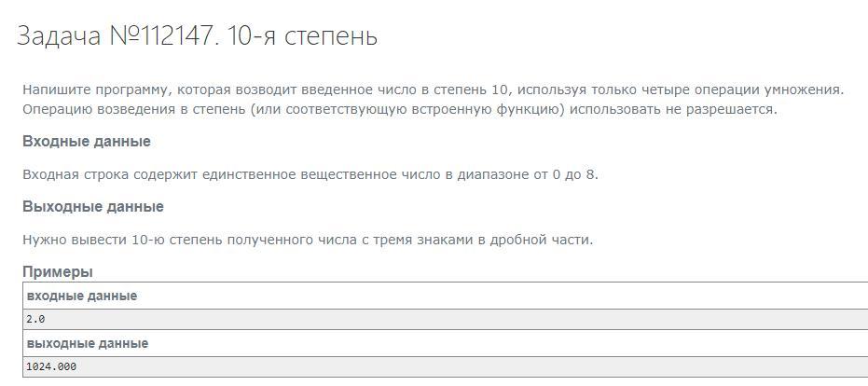Click the "входные данные" example table header
The width and height of the screenshot is (868, 386).
(x=82, y=296)
